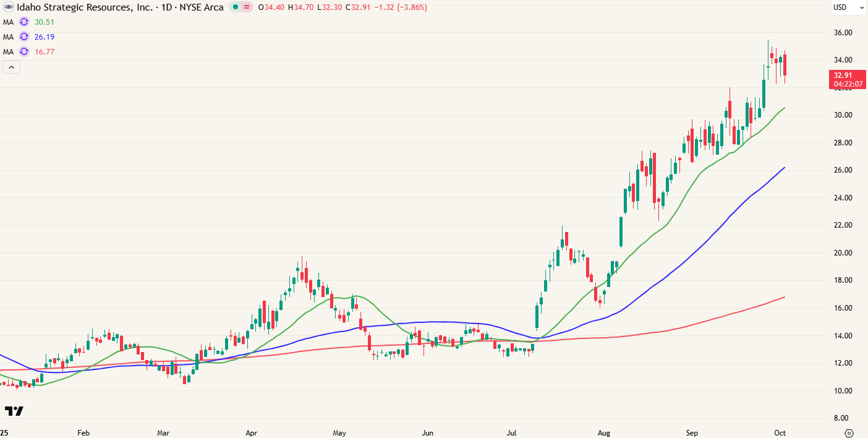Collapse the indicator legend with the chevron

(12, 67)
